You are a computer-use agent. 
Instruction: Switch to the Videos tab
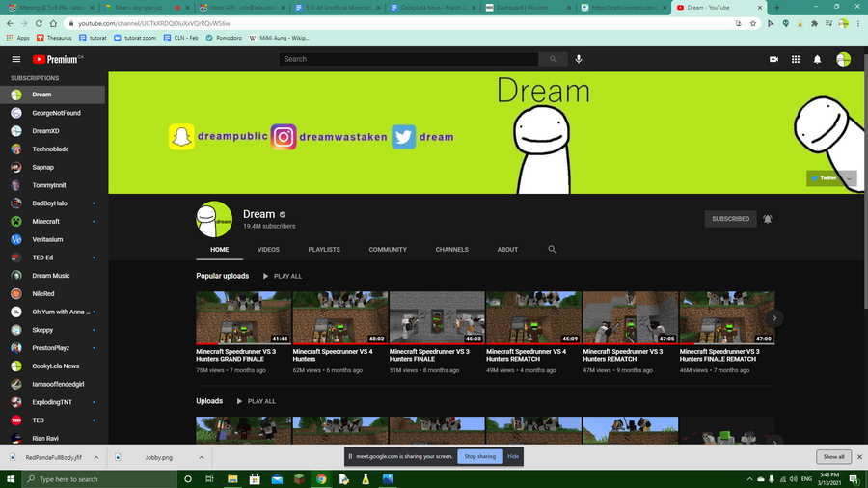[x=268, y=250]
